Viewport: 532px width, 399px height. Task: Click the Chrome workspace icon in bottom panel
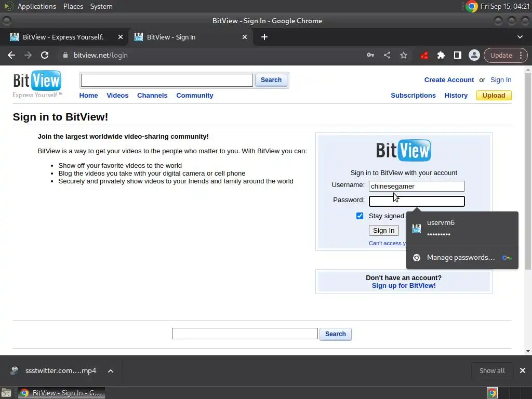coord(492,393)
